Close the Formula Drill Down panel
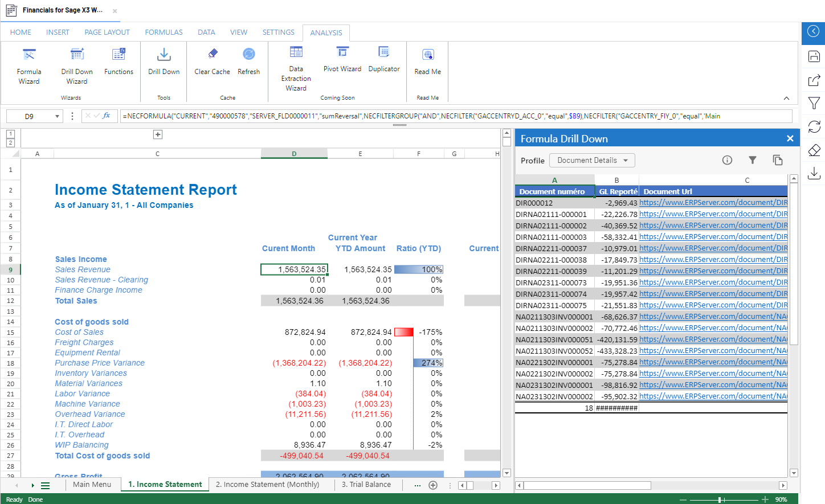This screenshot has width=825, height=504. pyautogui.click(x=790, y=138)
